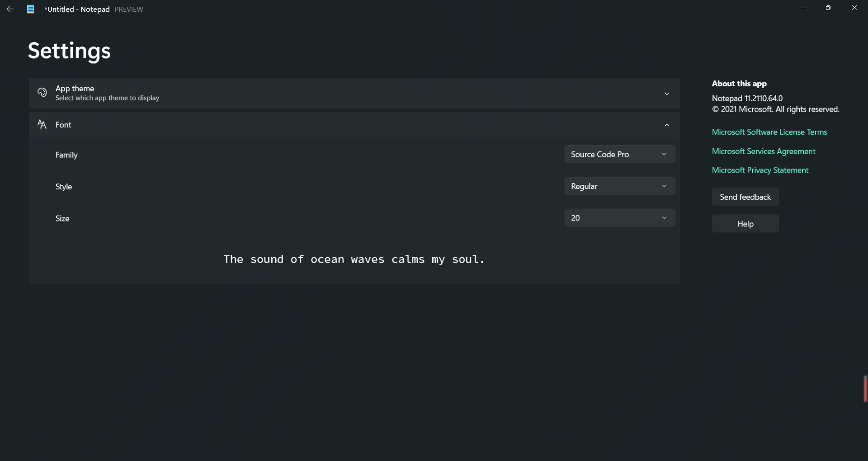Open the Size dropdown showing 20

620,218
